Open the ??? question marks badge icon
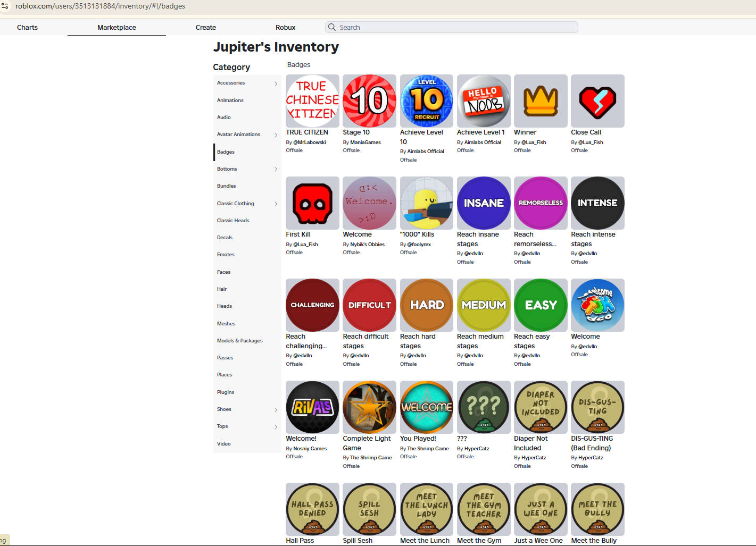 484,407
